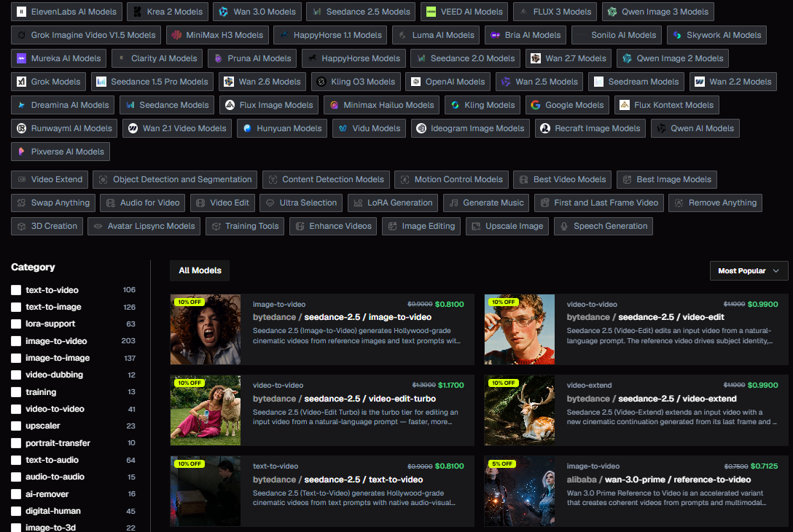Click the deer thumbnail for video-extend

coord(520,410)
